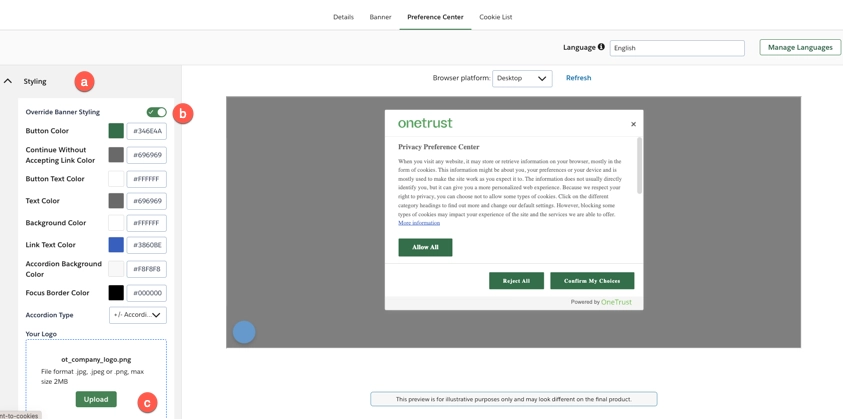Open the Cookie List tab
The height and width of the screenshot is (419, 843).
click(x=495, y=17)
